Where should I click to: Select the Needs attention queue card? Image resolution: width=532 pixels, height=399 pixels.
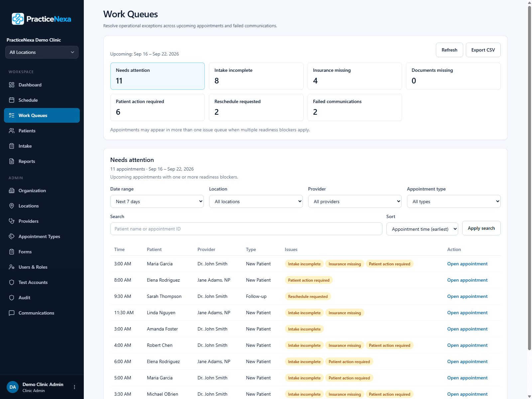click(158, 76)
